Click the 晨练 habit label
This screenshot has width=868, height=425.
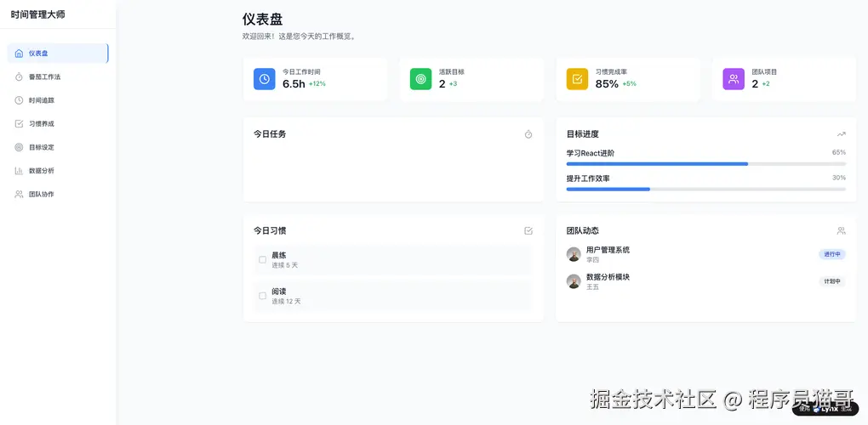click(x=278, y=255)
